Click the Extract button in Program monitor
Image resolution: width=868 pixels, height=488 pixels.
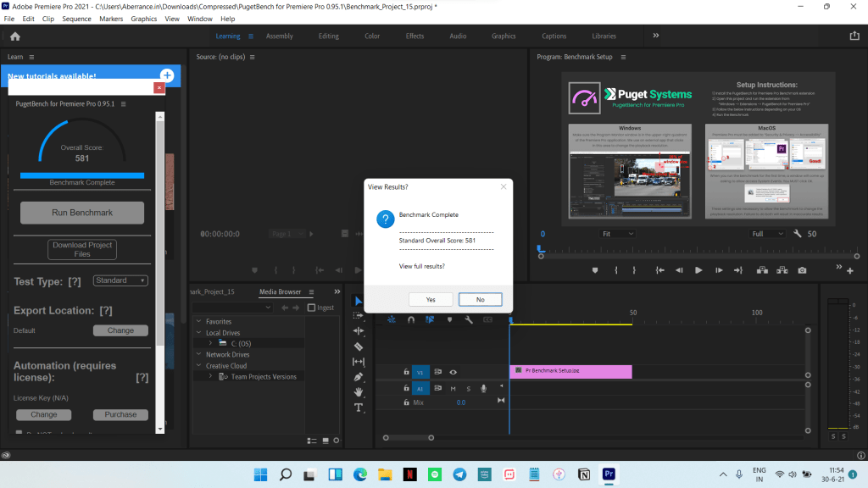pos(782,270)
